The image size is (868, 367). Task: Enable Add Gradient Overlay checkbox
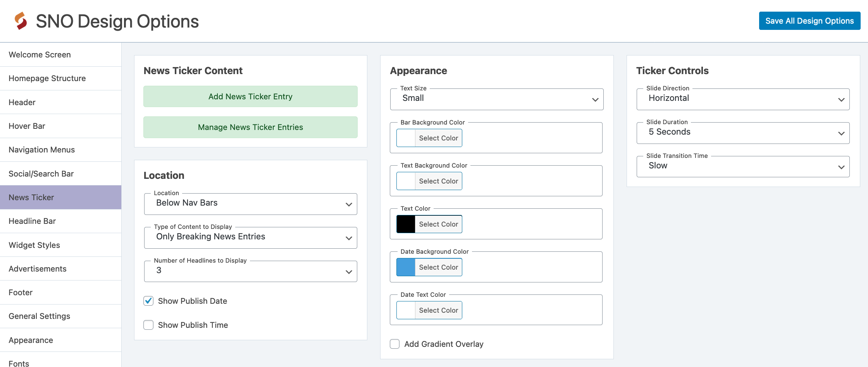click(x=395, y=344)
